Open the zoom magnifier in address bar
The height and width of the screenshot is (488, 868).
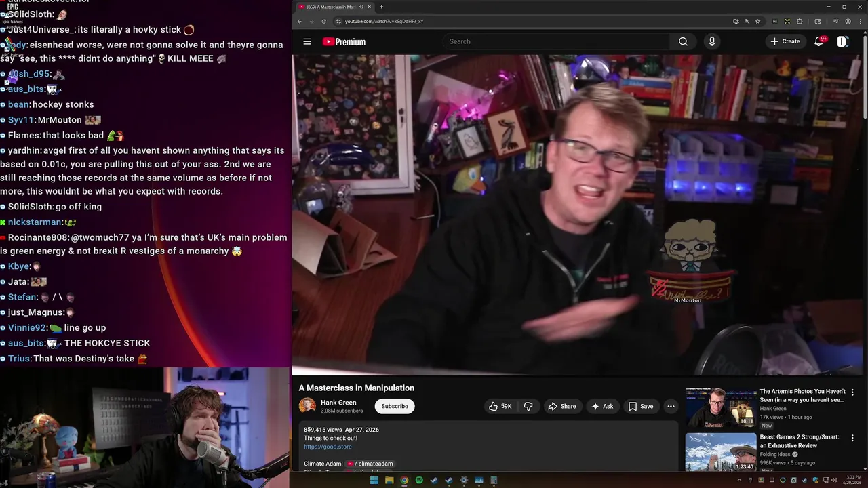pyautogui.click(x=747, y=21)
